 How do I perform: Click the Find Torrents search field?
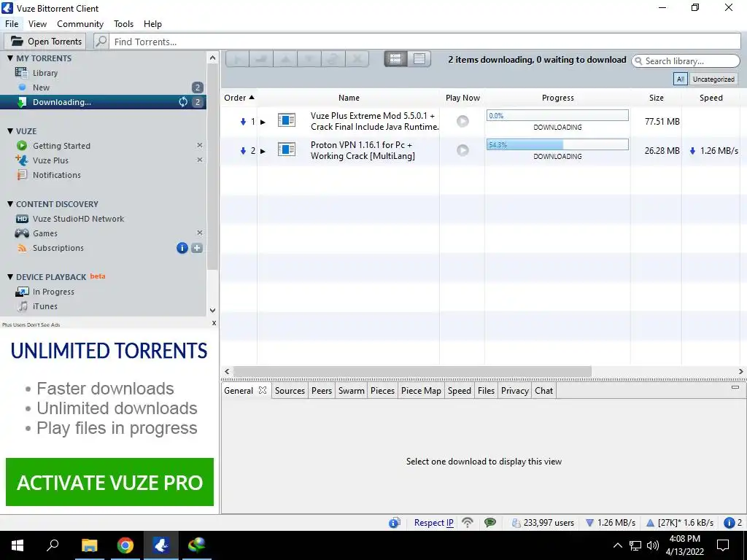coord(425,42)
